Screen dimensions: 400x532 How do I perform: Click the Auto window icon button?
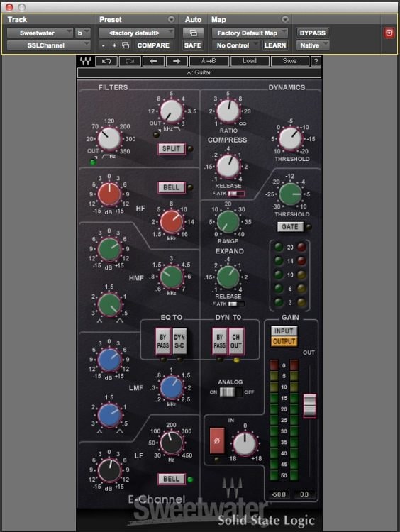pyautogui.click(x=193, y=33)
